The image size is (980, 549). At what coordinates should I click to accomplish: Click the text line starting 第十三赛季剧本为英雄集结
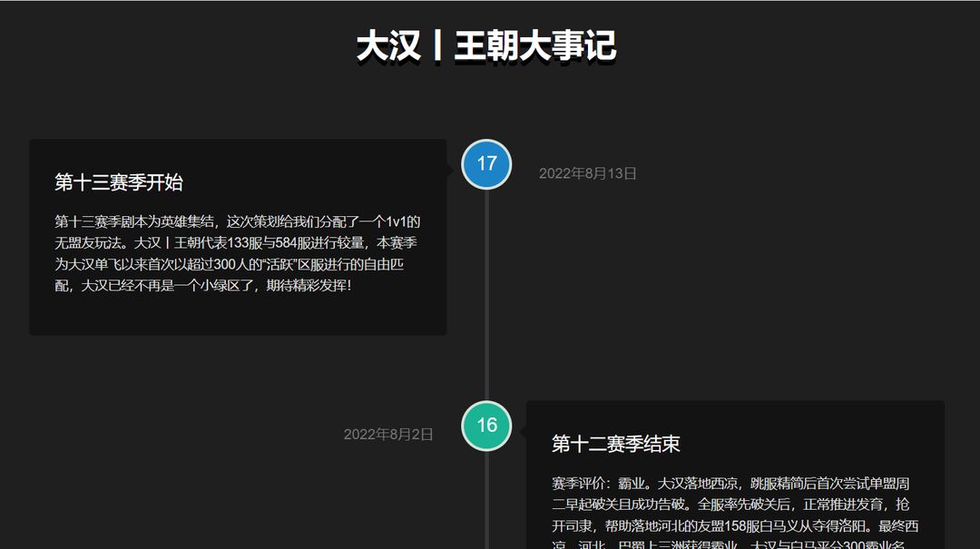pos(237,221)
